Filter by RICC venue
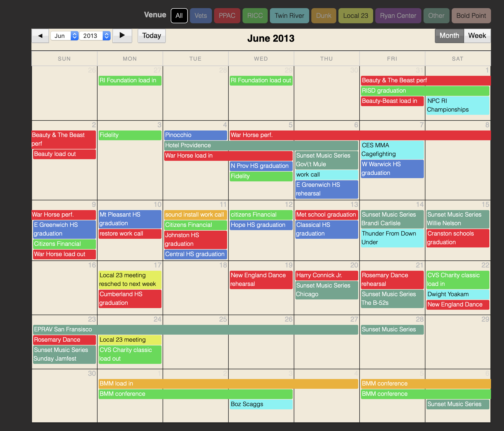 pos(255,16)
